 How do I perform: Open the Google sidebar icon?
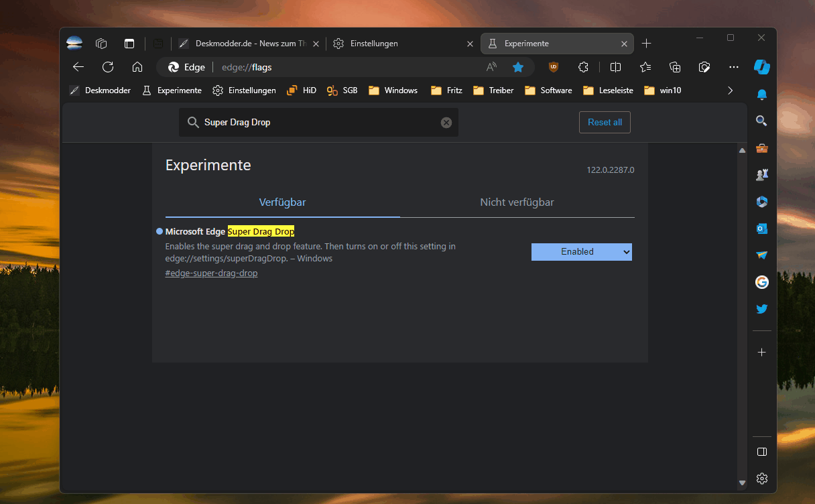tap(762, 282)
